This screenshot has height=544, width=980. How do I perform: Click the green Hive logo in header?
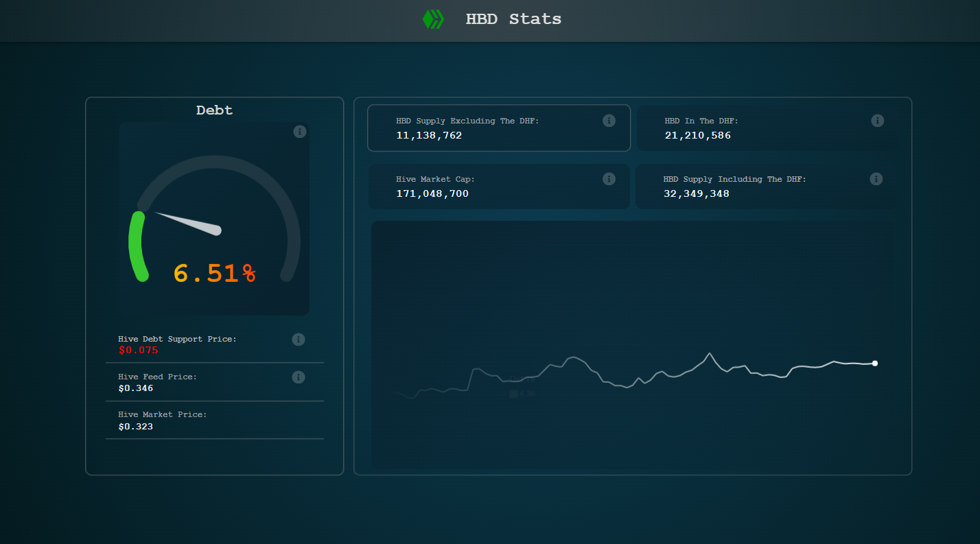click(433, 19)
